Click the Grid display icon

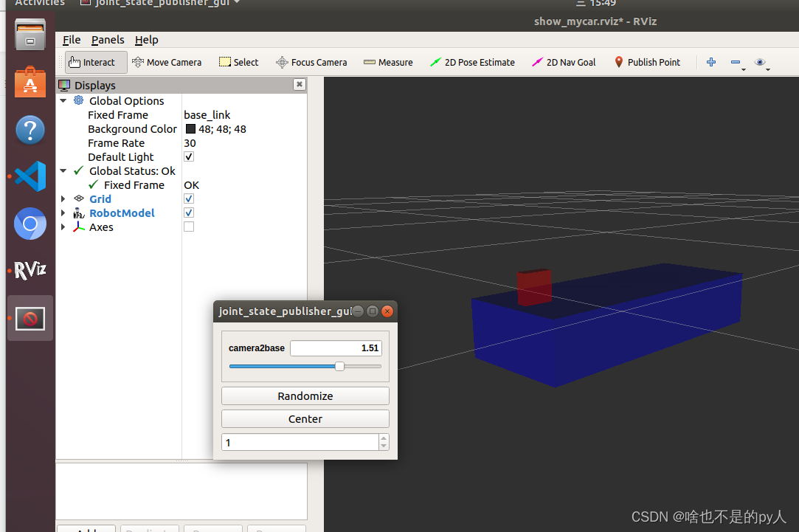coord(79,198)
